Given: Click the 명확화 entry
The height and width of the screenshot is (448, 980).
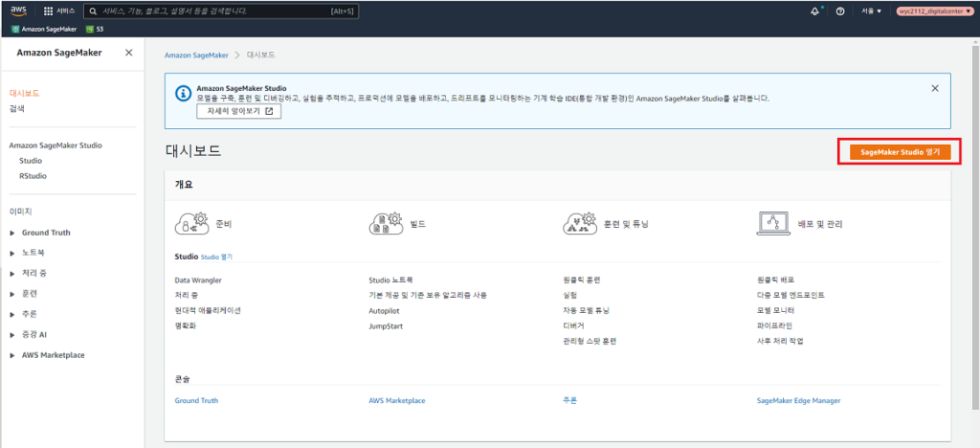Looking at the screenshot, I should (186, 325).
